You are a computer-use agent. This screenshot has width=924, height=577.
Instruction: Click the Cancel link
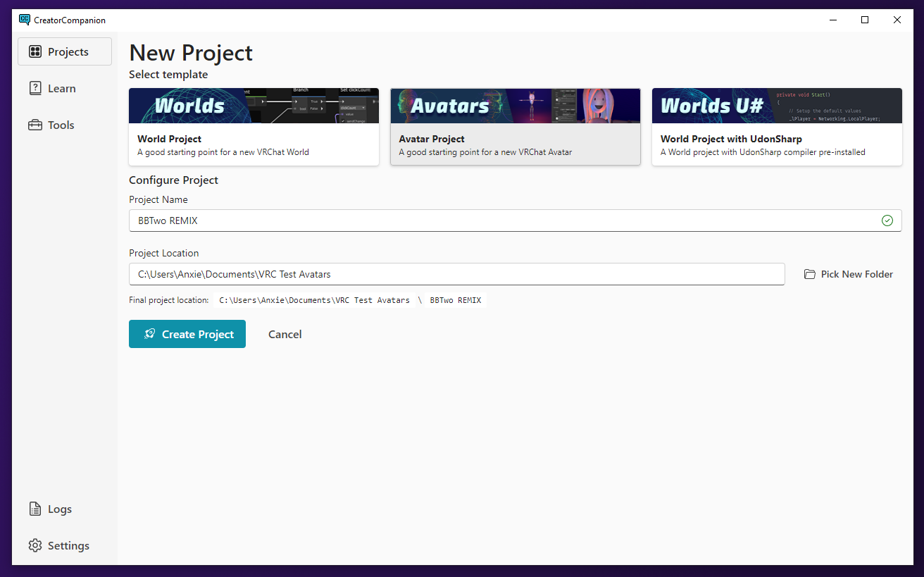coord(285,333)
